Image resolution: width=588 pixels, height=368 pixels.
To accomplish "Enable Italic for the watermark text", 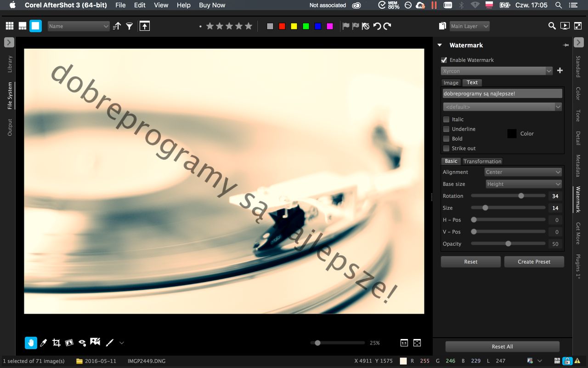I will coord(446,120).
